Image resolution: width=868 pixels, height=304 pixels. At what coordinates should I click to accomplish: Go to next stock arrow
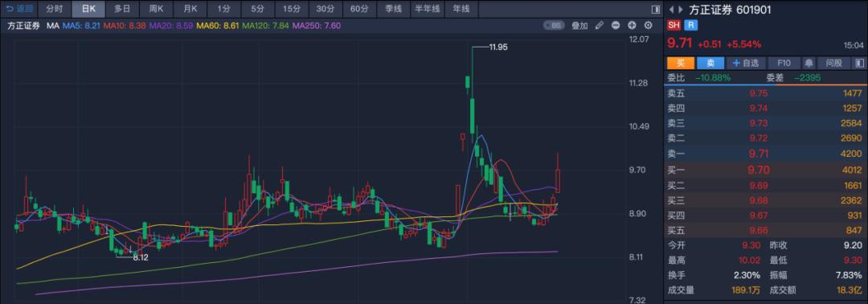pos(681,10)
